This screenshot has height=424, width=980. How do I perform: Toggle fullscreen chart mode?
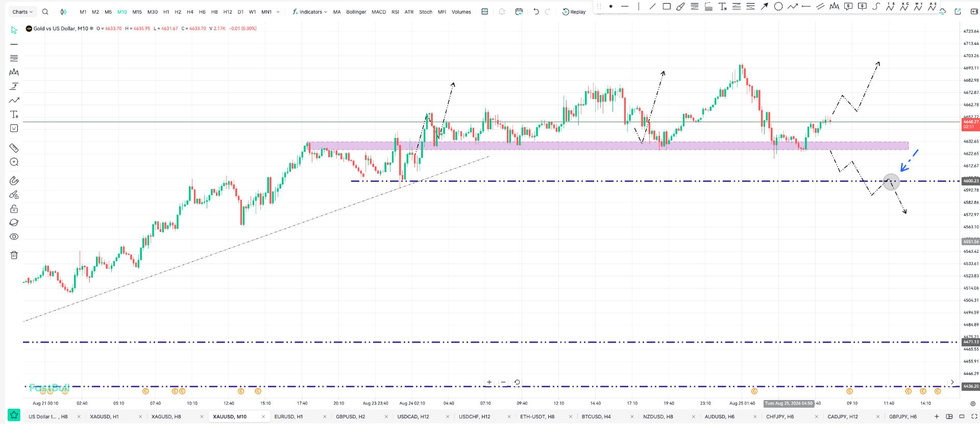pos(974,416)
